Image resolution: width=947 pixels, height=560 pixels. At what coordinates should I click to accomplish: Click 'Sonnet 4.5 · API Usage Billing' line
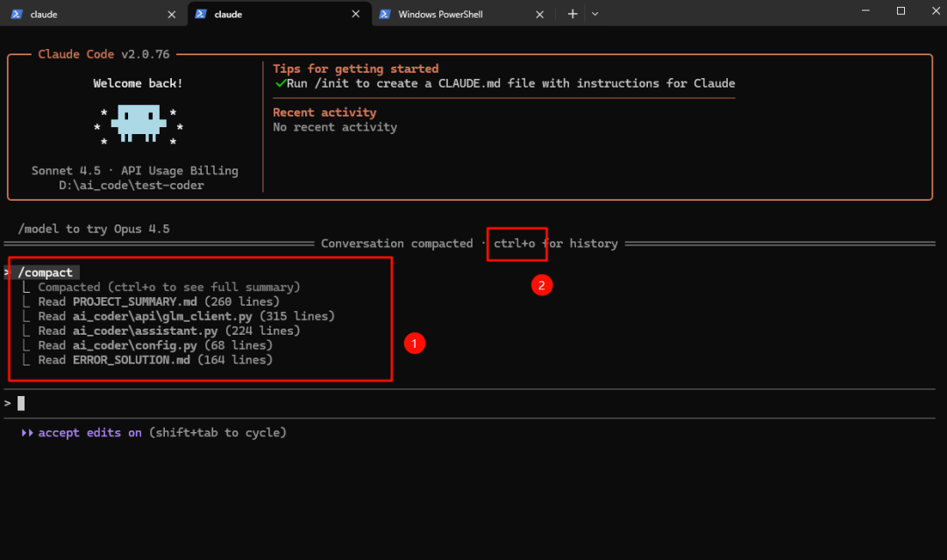pyautogui.click(x=135, y=171)
